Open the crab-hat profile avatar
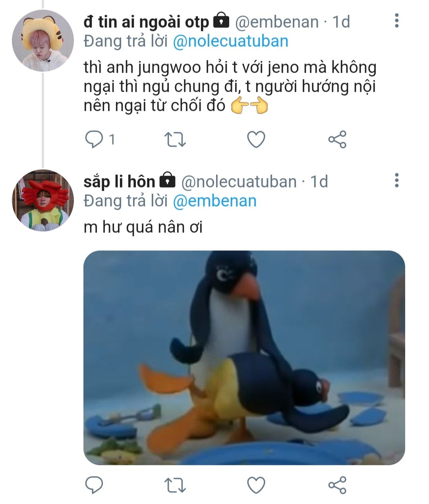This screenshot has width=429, height=504. pos(43,201)
